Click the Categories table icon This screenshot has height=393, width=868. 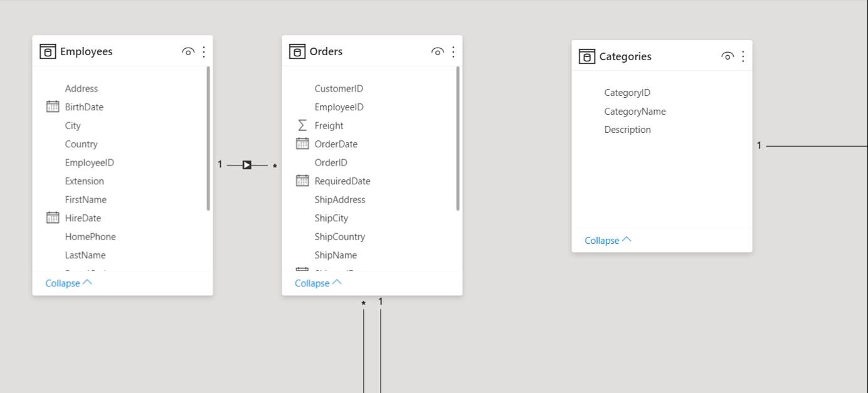[587, 56]
